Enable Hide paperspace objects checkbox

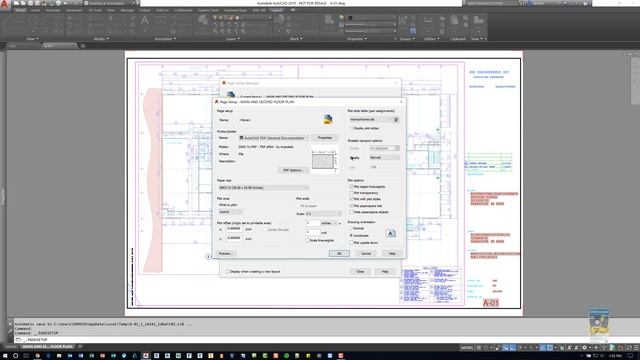click(351, 212)
